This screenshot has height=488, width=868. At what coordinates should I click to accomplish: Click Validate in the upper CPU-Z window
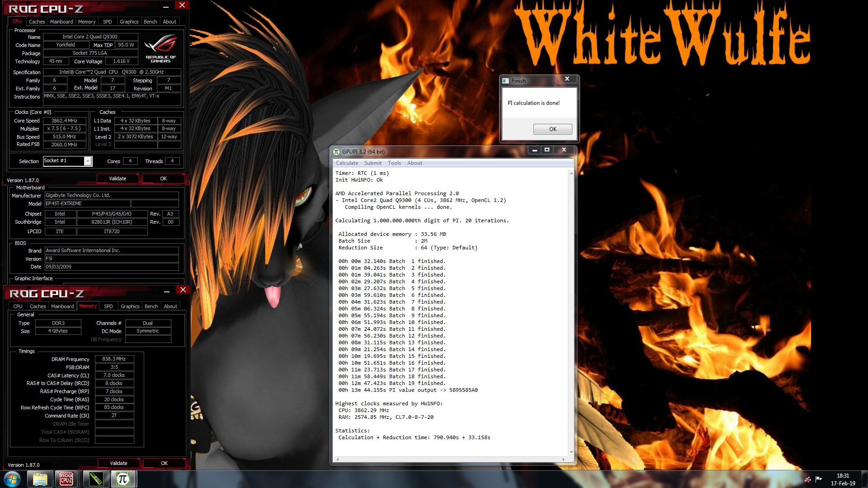click(118, 178)
